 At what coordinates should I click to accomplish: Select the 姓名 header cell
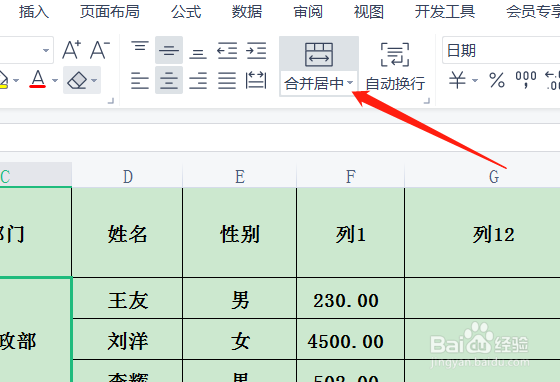click(x=127, y=232)
